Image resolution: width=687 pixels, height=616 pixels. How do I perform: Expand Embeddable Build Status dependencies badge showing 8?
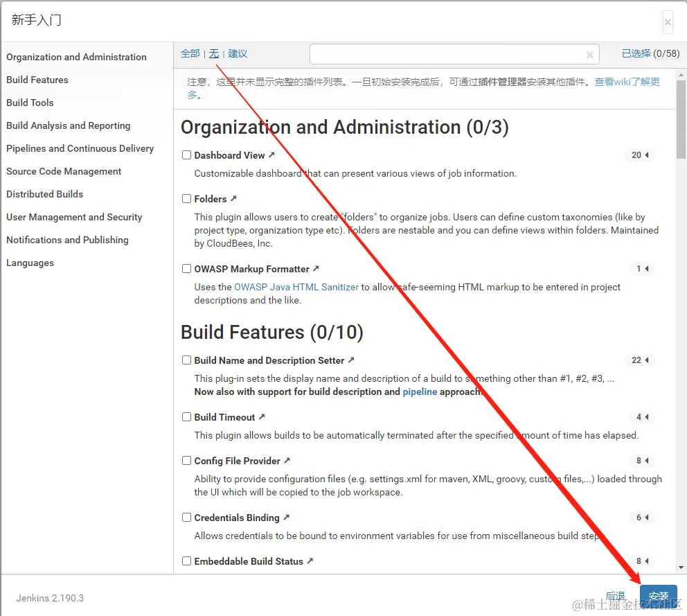coord(642,561)
